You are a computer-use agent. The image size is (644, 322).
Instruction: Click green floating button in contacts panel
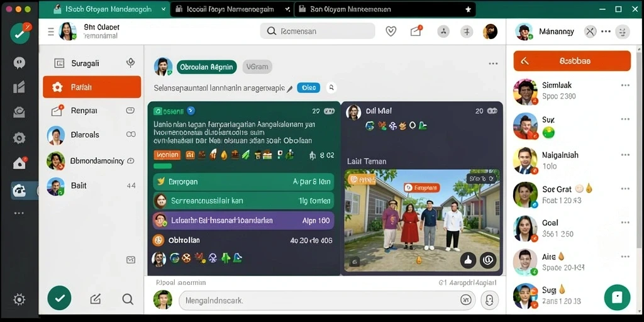[618, 297]
